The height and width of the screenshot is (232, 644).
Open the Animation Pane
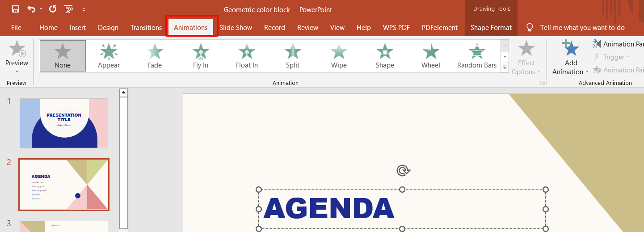coord(619,44)
